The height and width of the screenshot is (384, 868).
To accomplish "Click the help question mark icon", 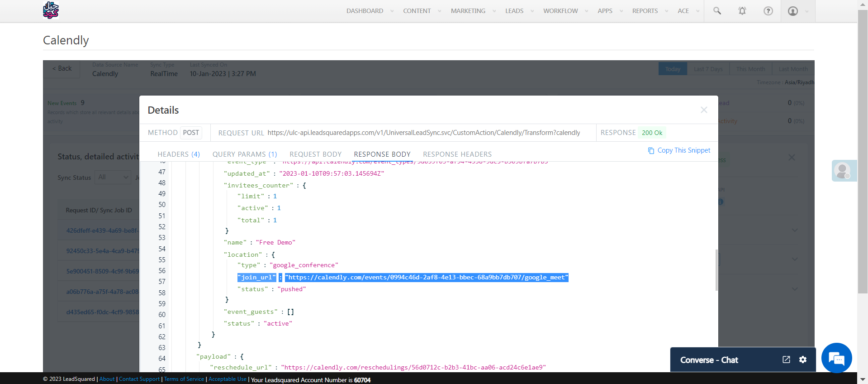I will [768, 11].
